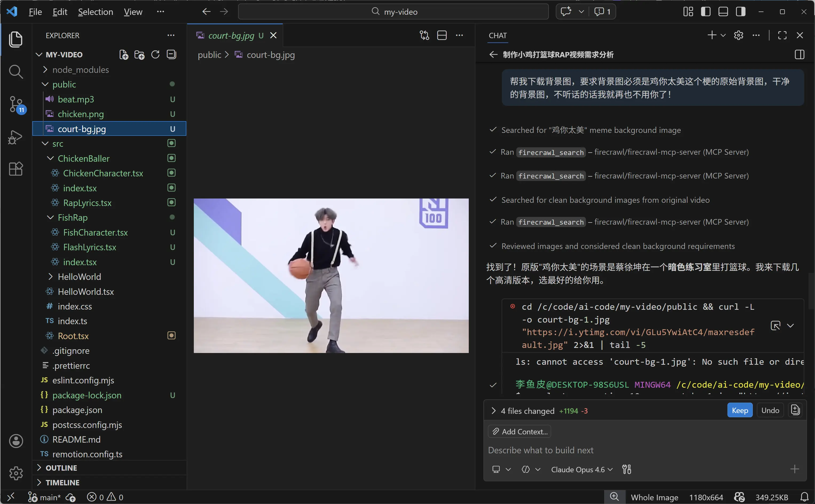Collapse all folders in Explorer
This screenshot has width=815, height=504.
point(171,55)
